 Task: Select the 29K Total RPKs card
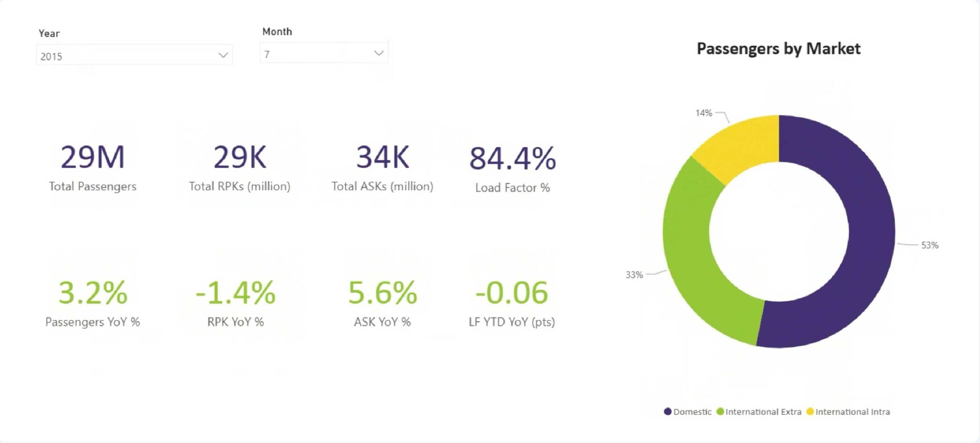(x=240, y=157)
